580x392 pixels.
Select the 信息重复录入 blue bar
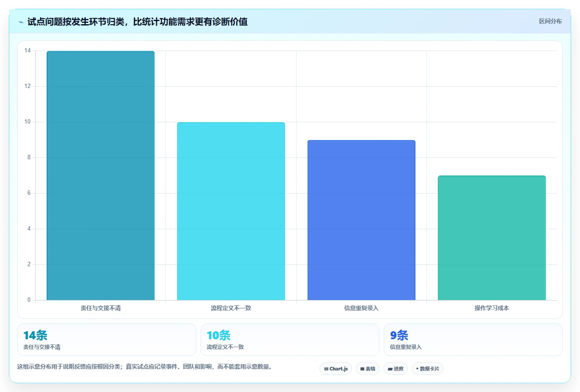click(x=361, y=220)
